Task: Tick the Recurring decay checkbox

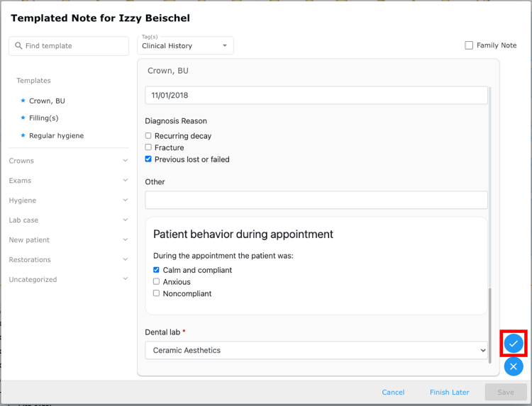Action: pos(148,135)
